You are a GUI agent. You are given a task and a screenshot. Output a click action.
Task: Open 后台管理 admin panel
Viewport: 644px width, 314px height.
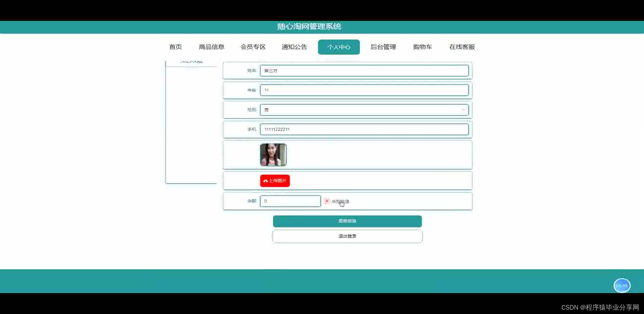click(383, 47)
